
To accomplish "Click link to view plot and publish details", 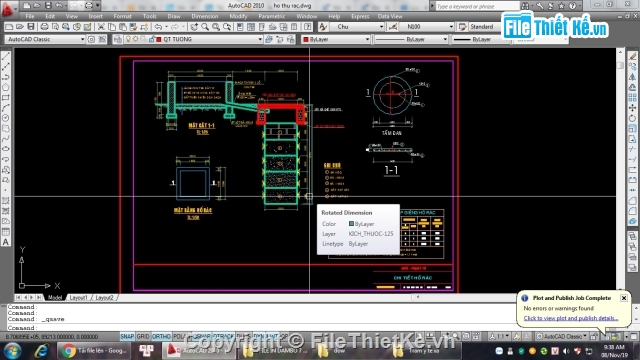I will click(571, 318).
